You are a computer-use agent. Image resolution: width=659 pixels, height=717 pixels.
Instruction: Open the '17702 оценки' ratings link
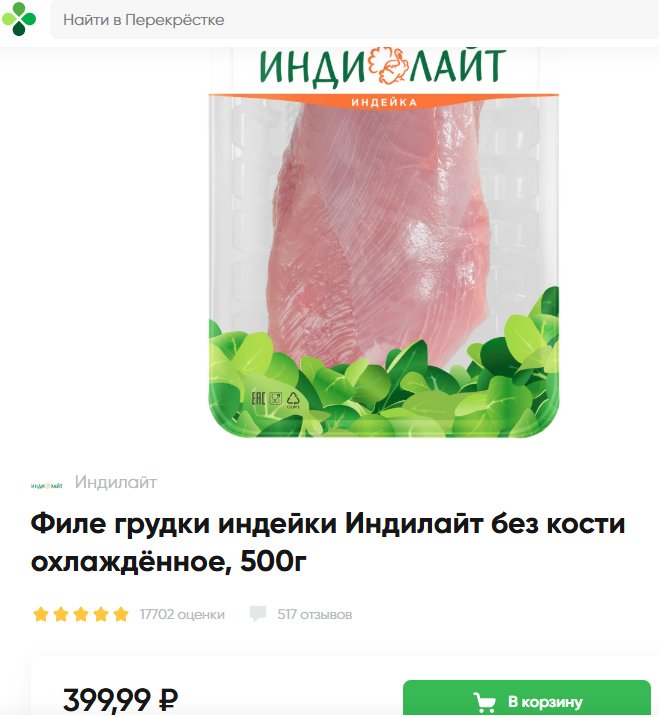click(x=182, y=614)
